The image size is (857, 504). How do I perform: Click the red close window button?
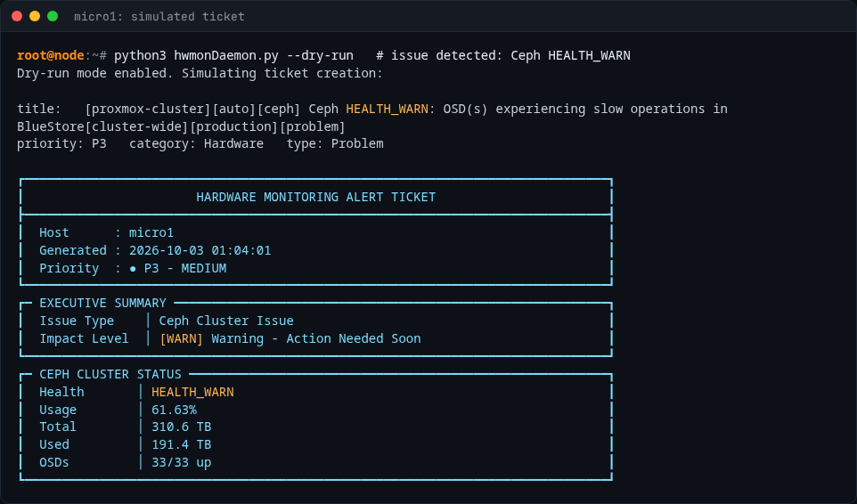[x=17, y=16]
